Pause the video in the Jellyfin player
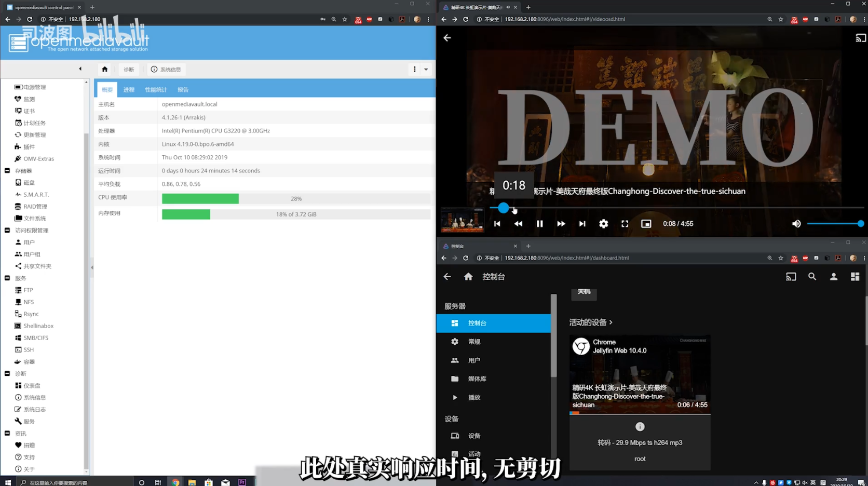Screen dimensions: 868x486 540,224
